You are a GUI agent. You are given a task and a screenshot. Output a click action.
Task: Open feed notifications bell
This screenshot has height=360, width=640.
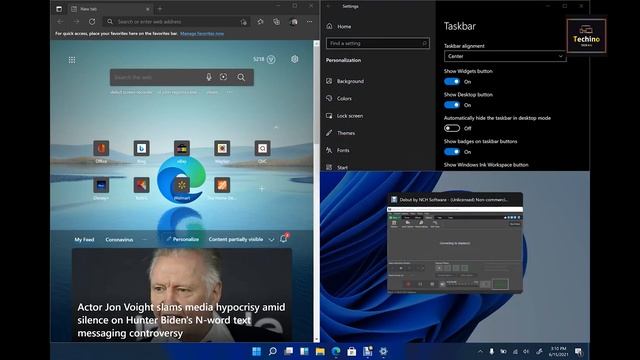[x=284, y=239]
